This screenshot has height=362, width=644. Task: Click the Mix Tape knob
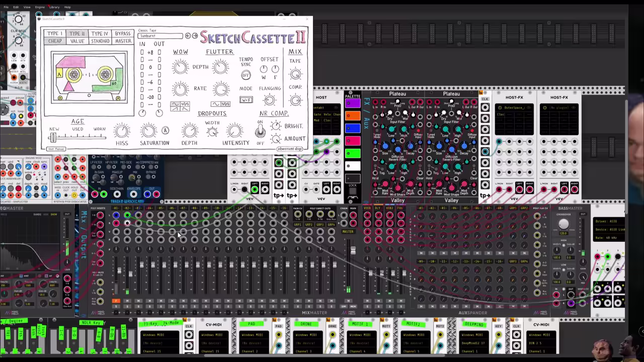pos(295,74)
